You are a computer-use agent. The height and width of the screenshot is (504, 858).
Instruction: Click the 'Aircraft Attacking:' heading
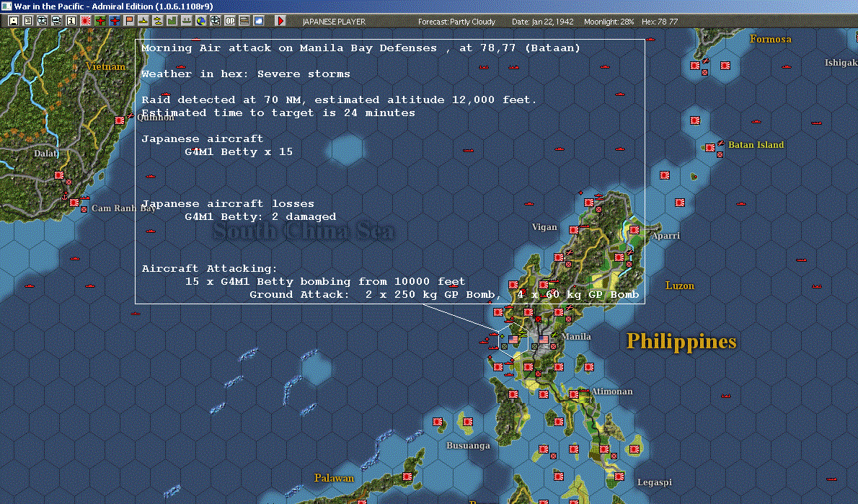point(210,269)
